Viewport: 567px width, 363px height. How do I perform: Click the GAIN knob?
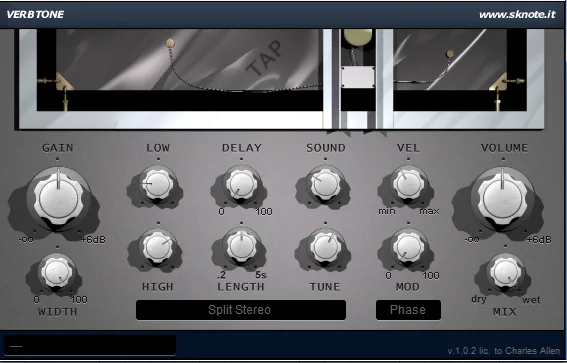pos(59,198)
